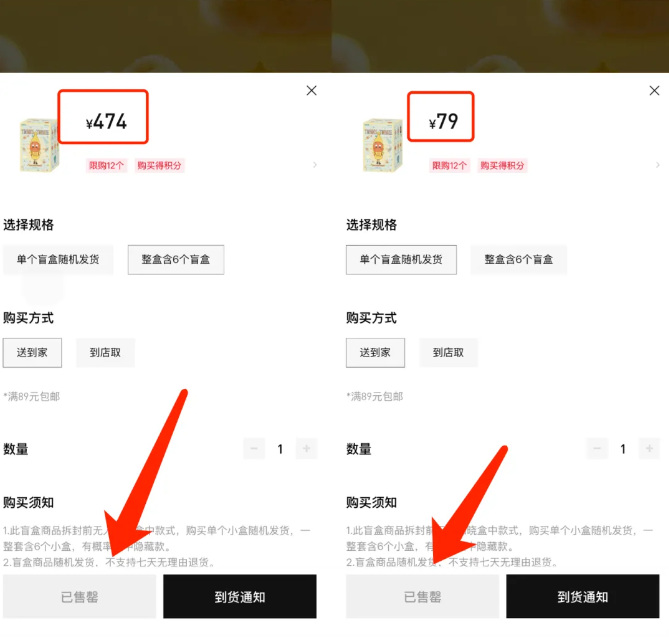Expand promo details chevron in left panel
Image resolution: width=669 pixels, height=637 pixels.
coord(315,165)
